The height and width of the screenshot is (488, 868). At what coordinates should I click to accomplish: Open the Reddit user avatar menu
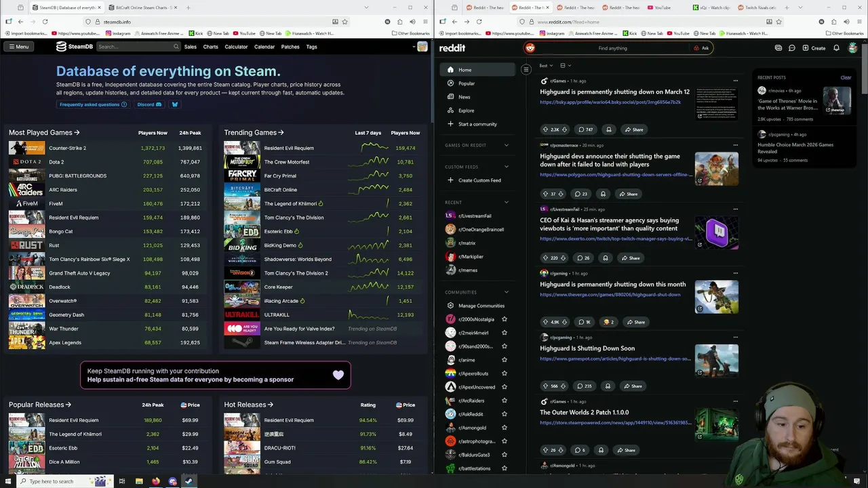coord(852,48)
